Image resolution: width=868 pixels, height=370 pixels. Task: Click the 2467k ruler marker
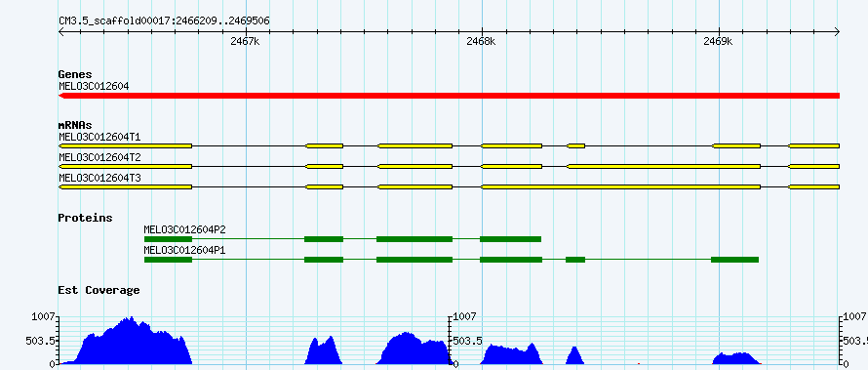245,42
